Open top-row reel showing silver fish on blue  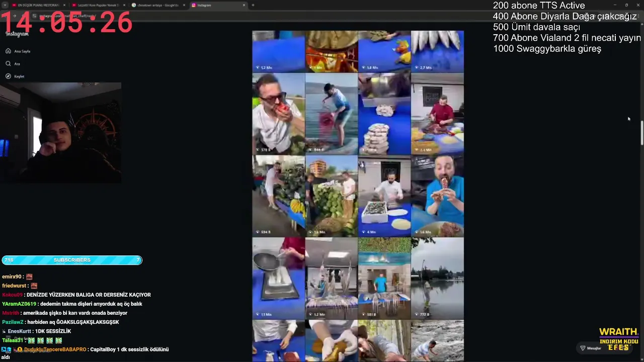437,51
